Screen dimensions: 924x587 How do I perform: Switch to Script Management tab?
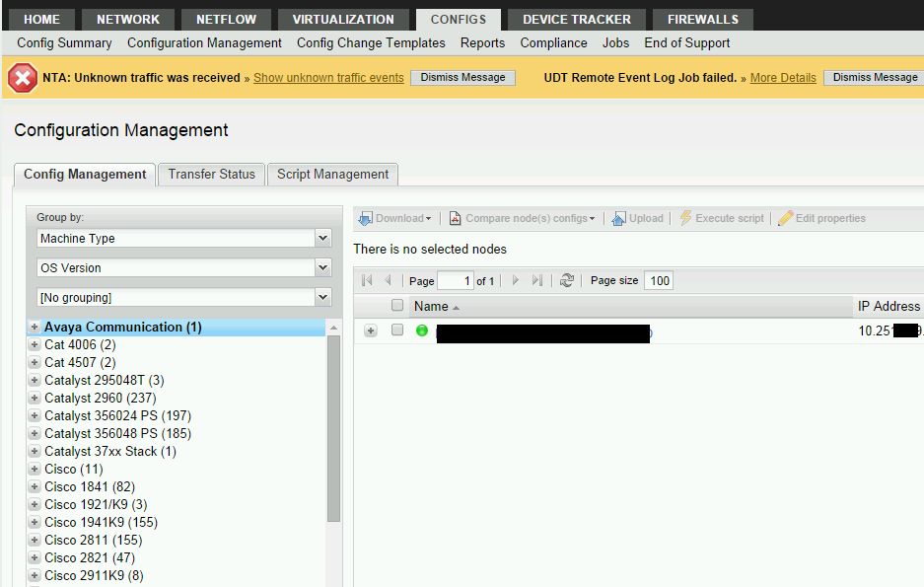tap(332, 175)
